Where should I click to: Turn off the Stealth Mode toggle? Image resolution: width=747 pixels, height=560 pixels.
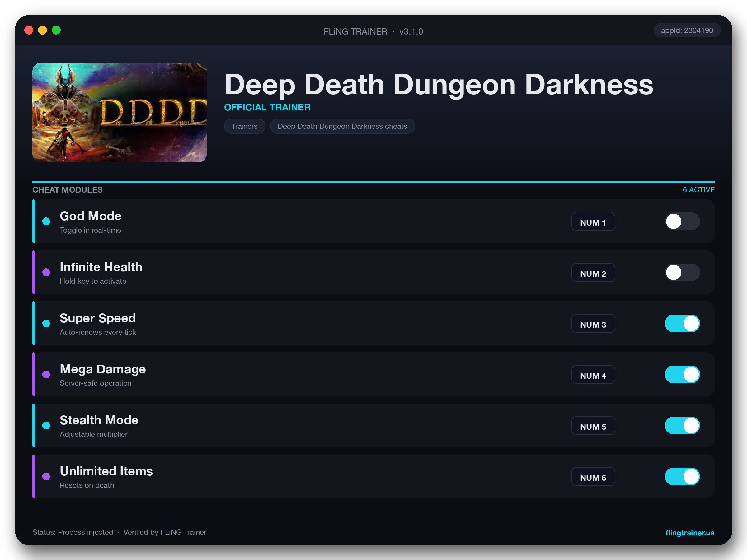(682, 425)
